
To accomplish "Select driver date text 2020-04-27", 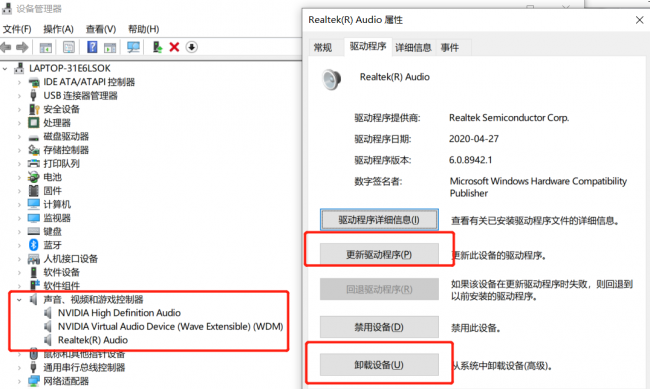I will [x=474, y=139].
